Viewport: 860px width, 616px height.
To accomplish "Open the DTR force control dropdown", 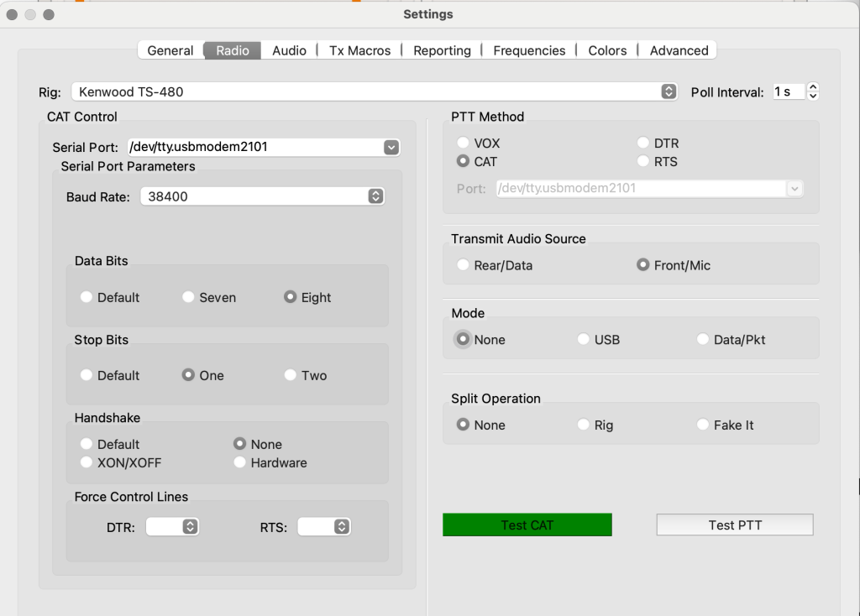I will tap(190, 527).
